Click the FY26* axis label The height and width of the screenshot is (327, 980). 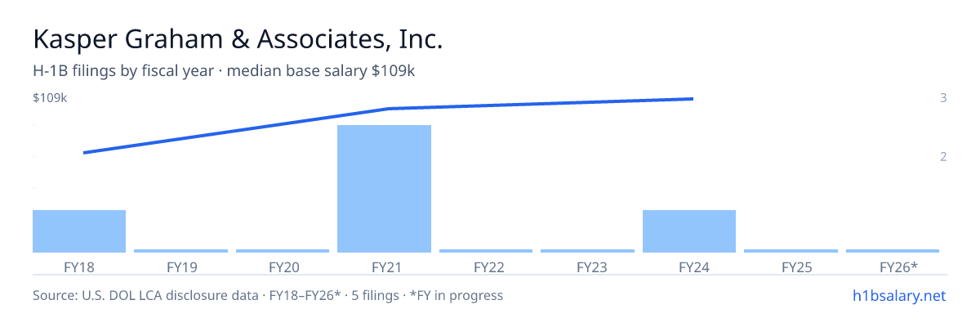(898, 267)
